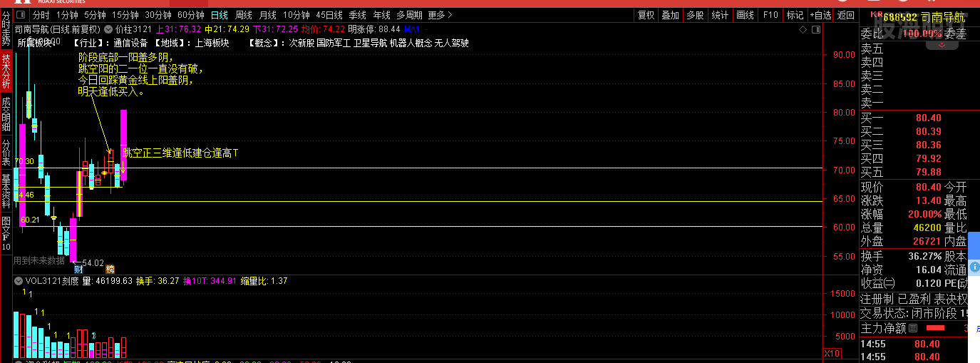Select the 日线 daily period

click(x=219, y=15)
